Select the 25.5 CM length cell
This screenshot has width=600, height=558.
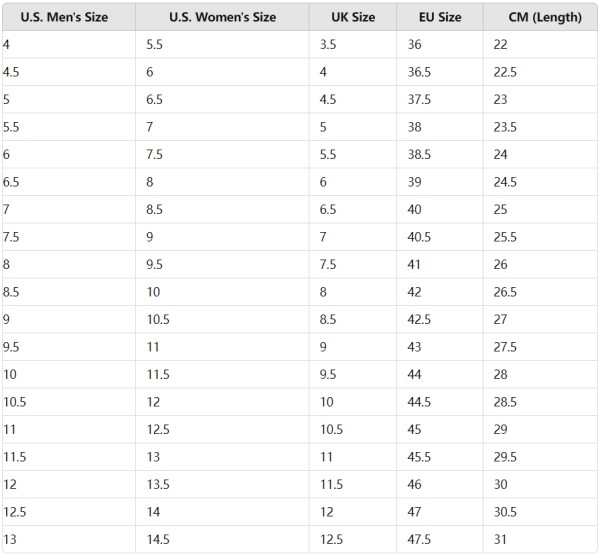(506, 237)
